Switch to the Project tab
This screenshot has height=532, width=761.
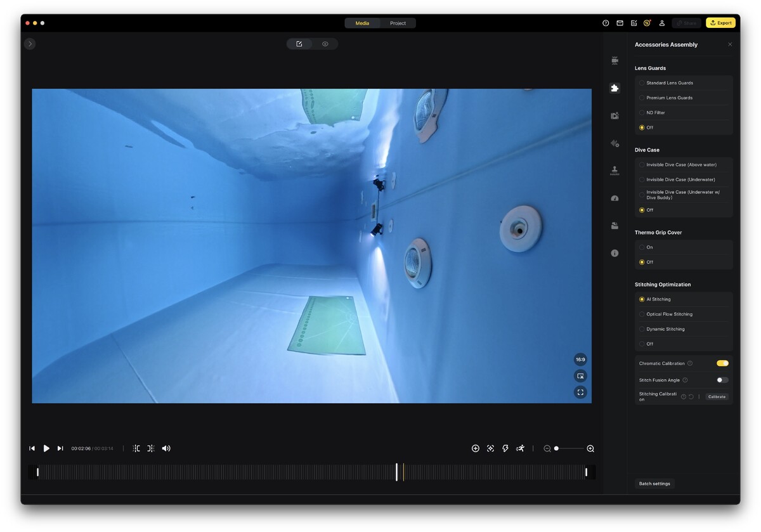point(398,23)
